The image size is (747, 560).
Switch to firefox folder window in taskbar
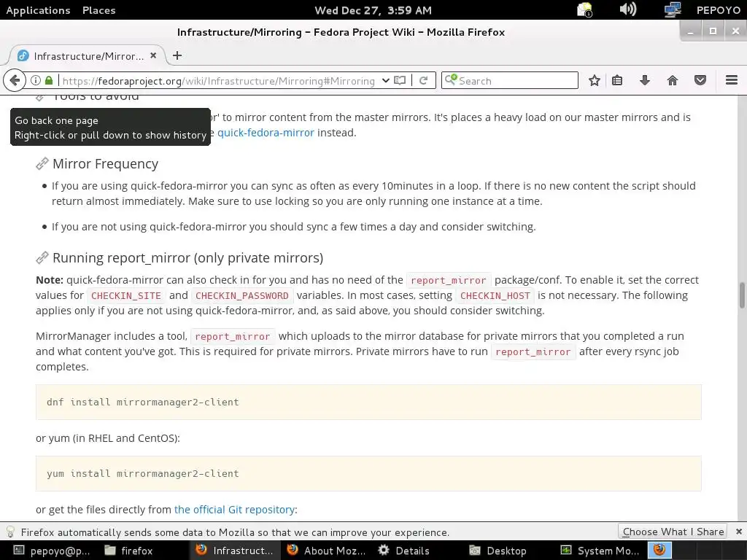click(x=128, y=551)
